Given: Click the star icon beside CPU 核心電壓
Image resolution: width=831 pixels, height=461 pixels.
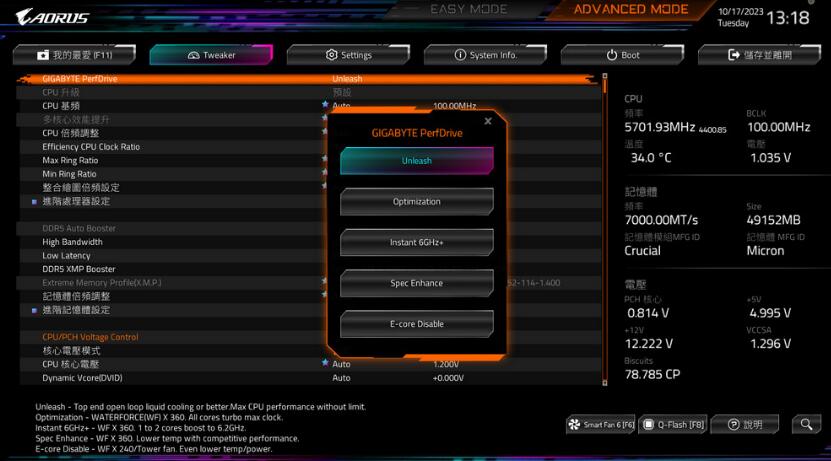Looking at the screenshot, I should (x=324, y=364).
